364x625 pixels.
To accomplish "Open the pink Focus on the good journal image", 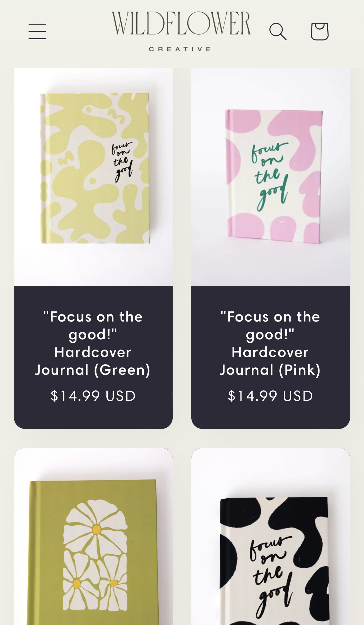I will (x=271, y=177).
